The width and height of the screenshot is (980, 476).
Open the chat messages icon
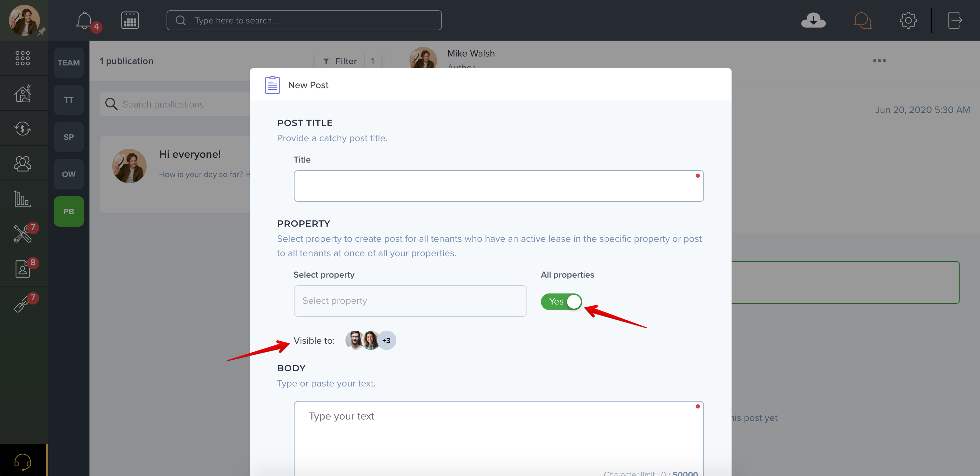[x=862, y=21]
